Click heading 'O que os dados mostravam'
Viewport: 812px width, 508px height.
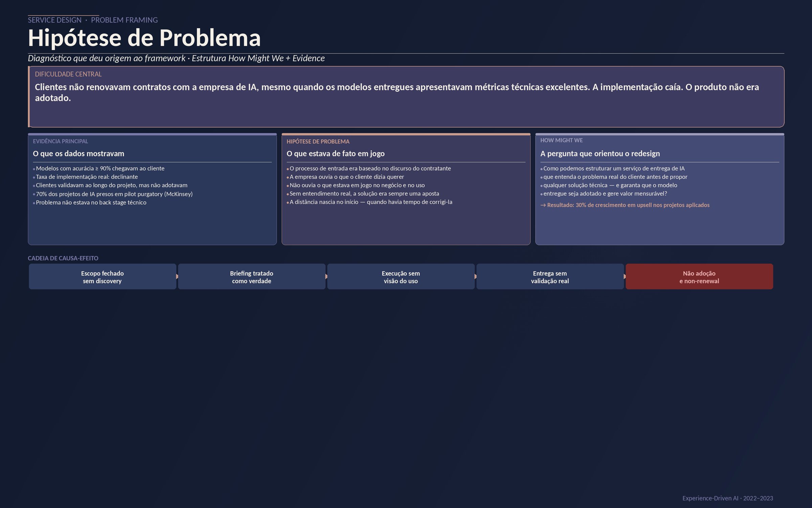tap(78, 153)
